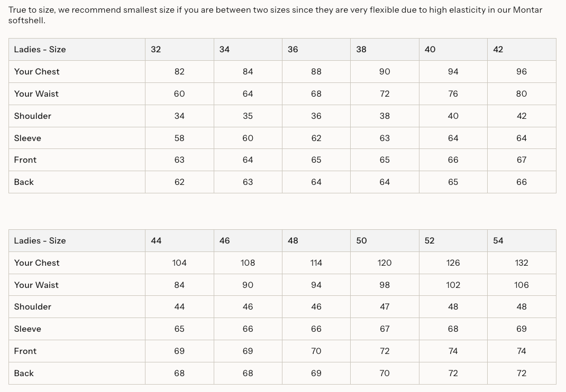Click the chest value 114 cell
Image resolution: width=566 pixels, height=392 pixels.
click(316, 263)
